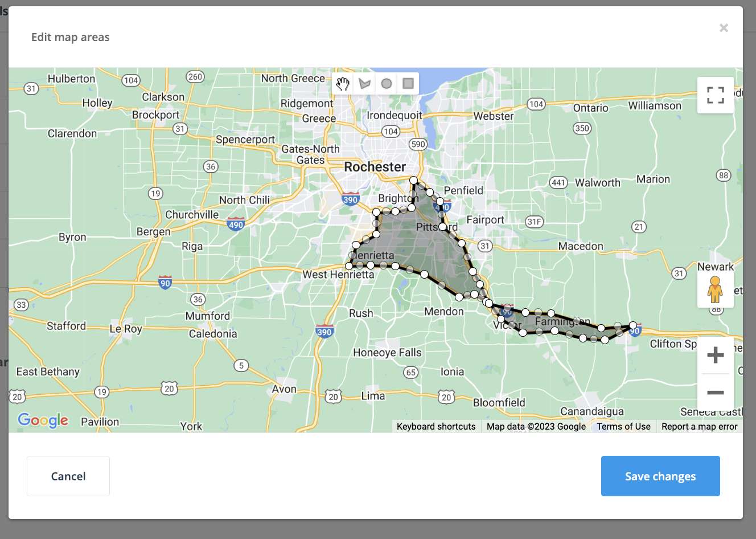Open Keyboard shortcuts
756x539 pixels.
click(436, 426)
